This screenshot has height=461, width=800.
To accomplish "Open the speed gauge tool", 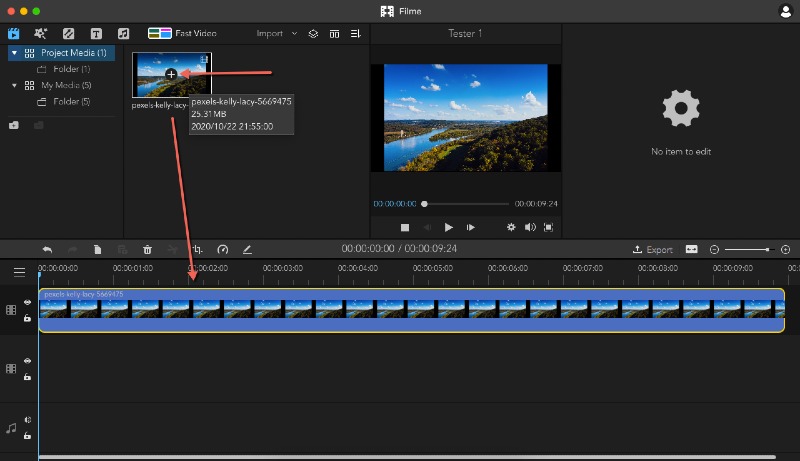I will tap(222, 249).
